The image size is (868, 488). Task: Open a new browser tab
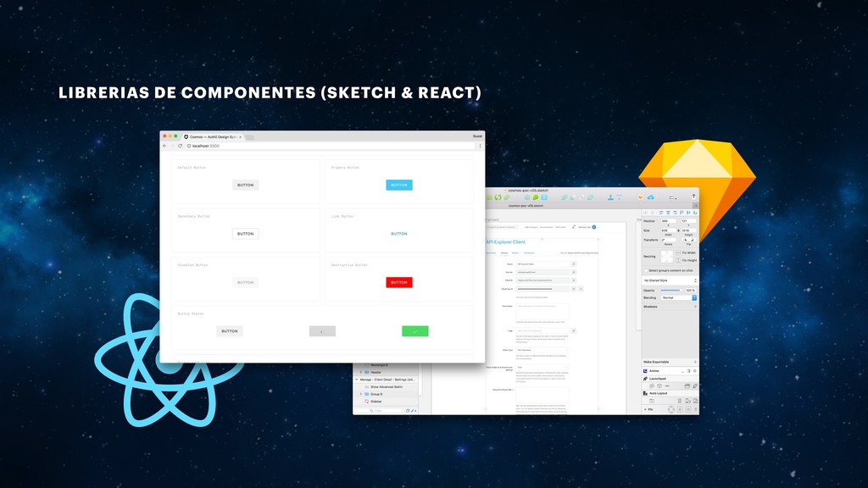pyautogui.click(x=250, y=136)
